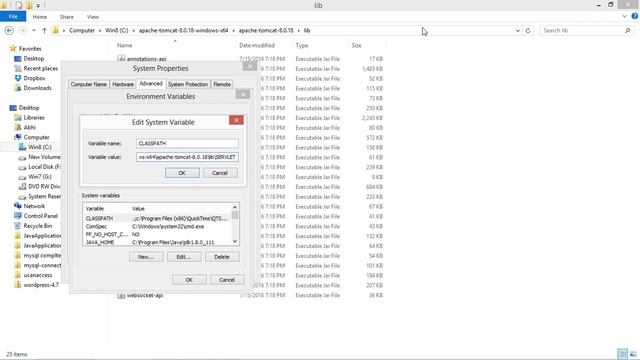Switch to details view icon
This screenshot has width=640, height=360.
pos(622,354)
